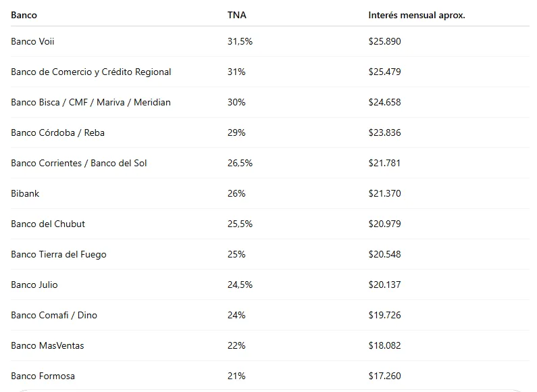
Task: Click the $17.260 interest amount
Action: coord(384,376)
